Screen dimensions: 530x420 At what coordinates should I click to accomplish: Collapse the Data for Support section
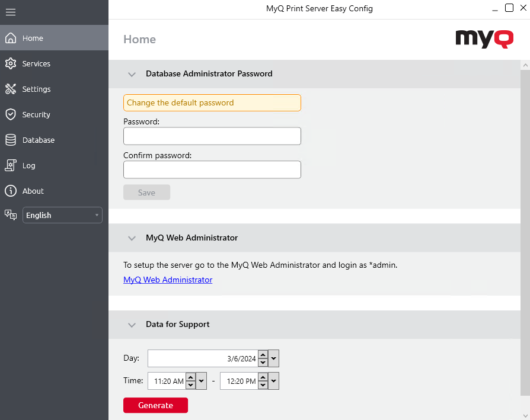tap(132, 325)
